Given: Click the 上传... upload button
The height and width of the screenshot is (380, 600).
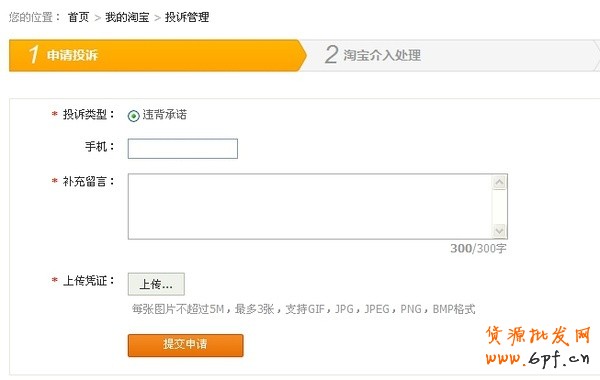Looking at the screenshot, I should click(156, 284).
